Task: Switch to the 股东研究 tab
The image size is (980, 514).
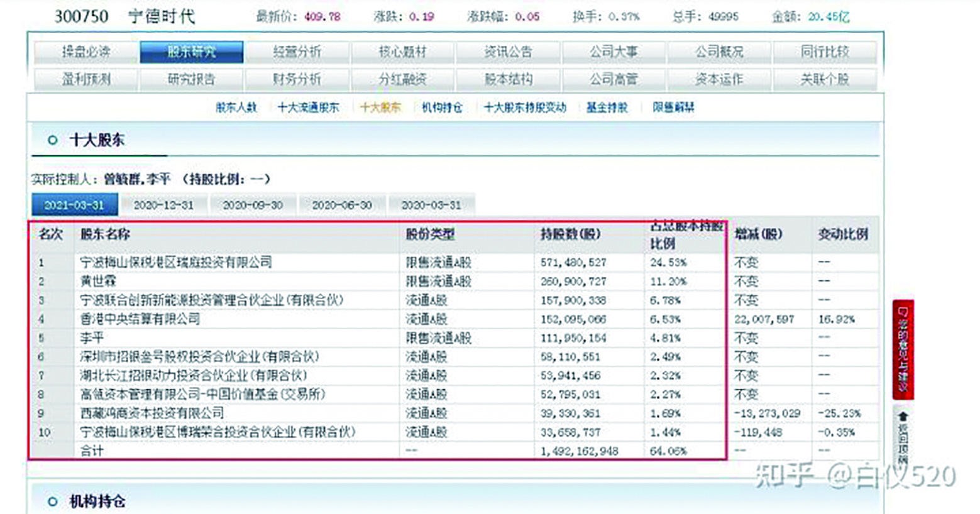Action: click(192, 52)
